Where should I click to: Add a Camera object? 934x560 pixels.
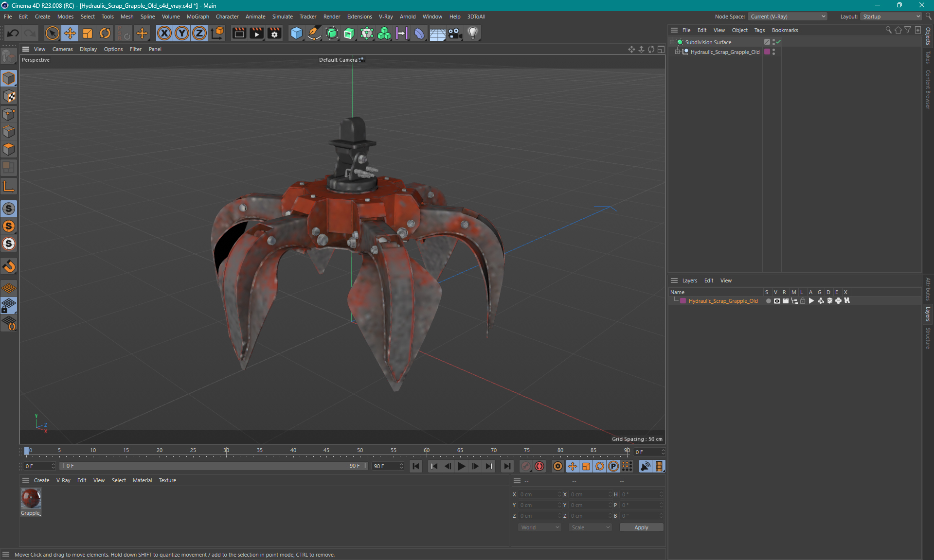pos(455,33)
